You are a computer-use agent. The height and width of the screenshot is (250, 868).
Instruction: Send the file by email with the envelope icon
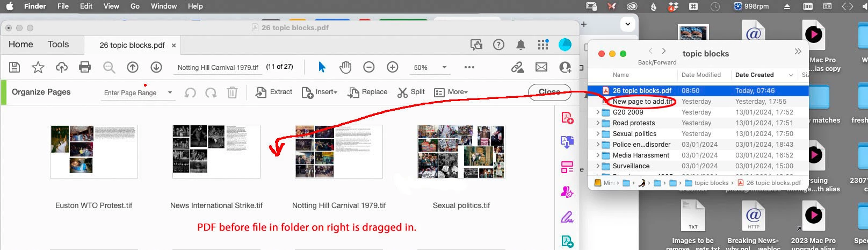(541, 67)
